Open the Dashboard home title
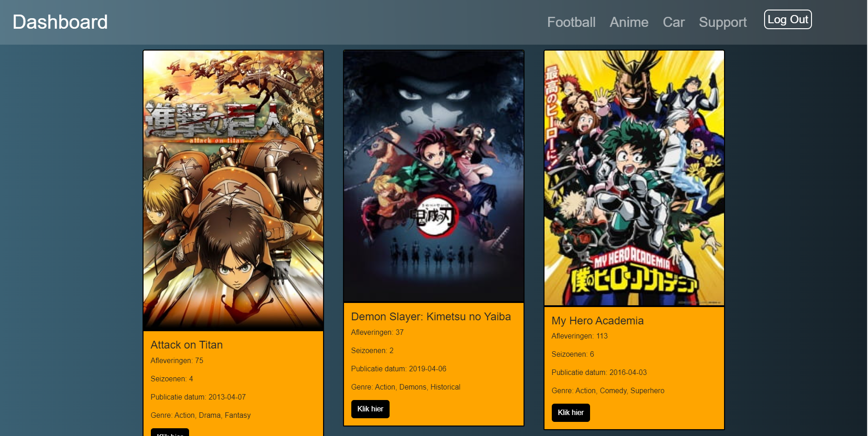This screenshot has width=868, height=436. (x=60, y=22)
